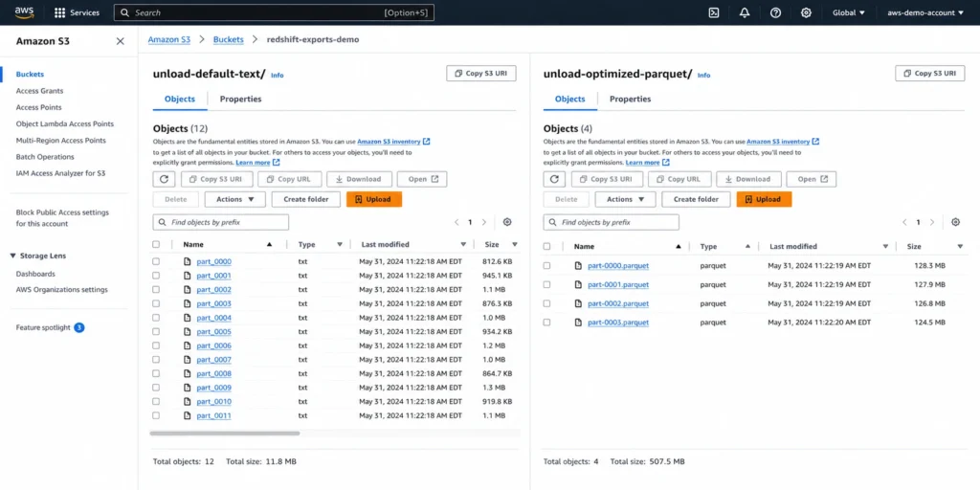Click the file icon beside part-0000.parquet
Image resolution: width=980 pixels, height=490 pixels.
pyautogui.click(x=578, y=266)
